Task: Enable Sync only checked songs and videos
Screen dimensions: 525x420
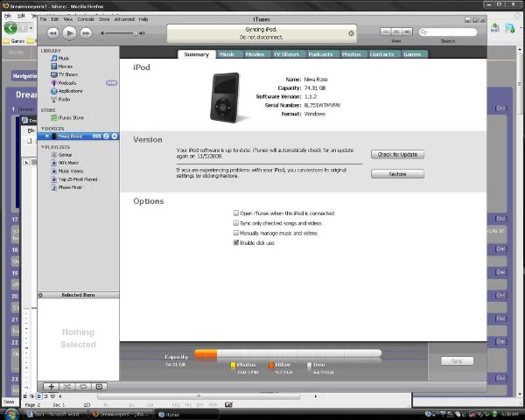Action: pyautogui.click(x=236, y=223)
